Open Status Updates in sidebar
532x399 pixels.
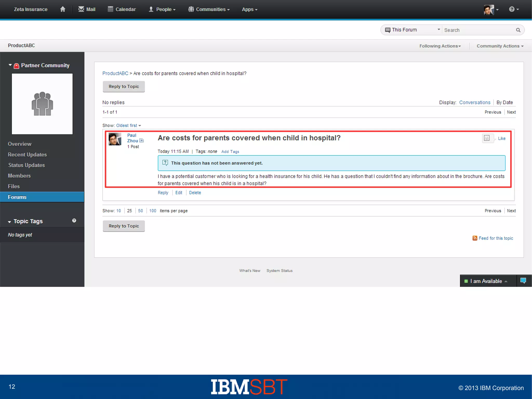point(26,165)
